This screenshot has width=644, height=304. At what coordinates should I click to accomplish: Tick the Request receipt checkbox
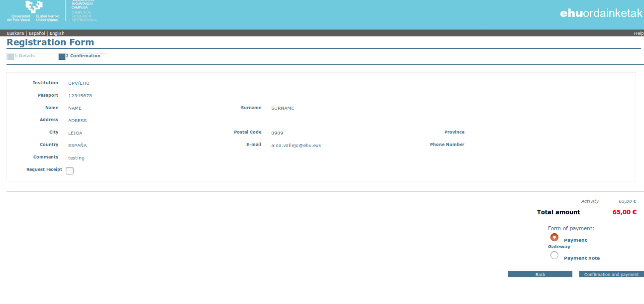click(x=70, y=171)
